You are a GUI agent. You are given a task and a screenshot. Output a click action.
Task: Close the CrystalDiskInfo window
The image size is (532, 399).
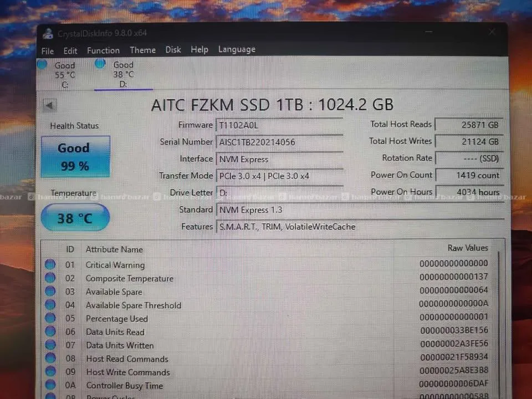[492, 32]
